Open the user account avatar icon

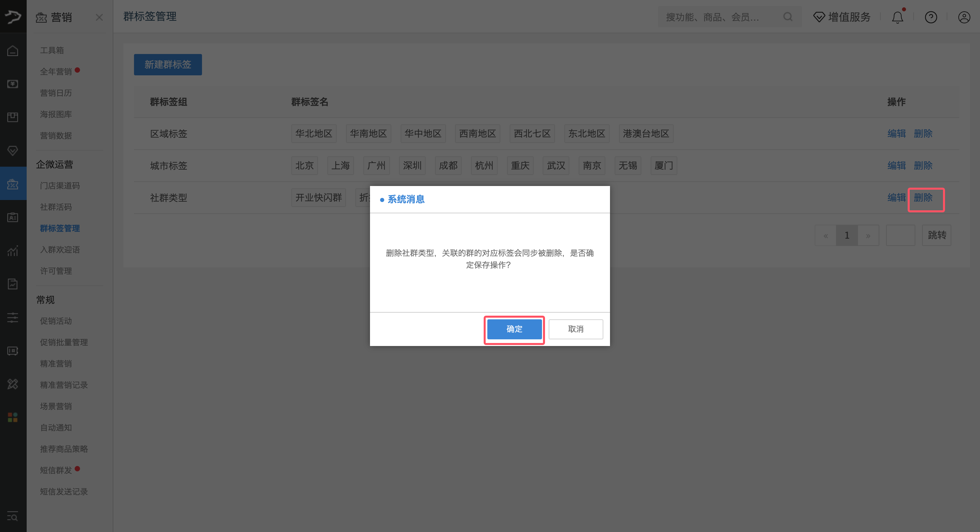[964, 17]
